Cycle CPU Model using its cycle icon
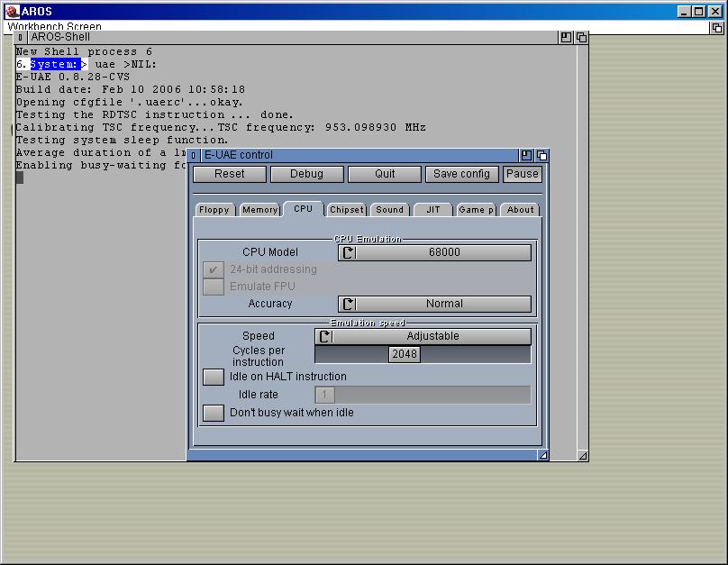Screen dimensions: 728x565 348,252
